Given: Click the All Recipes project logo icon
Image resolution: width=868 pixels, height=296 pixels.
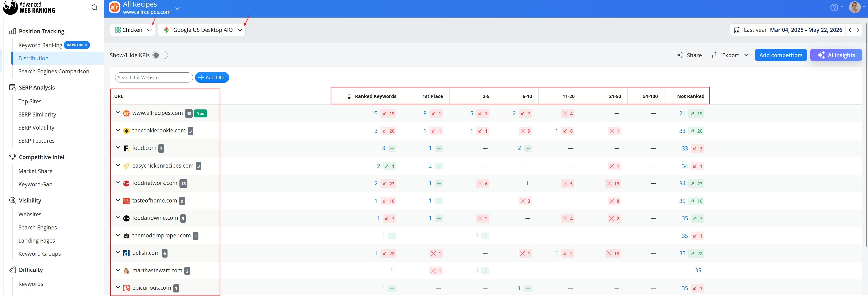Looking at the screenshot, I should click(115, 7).
